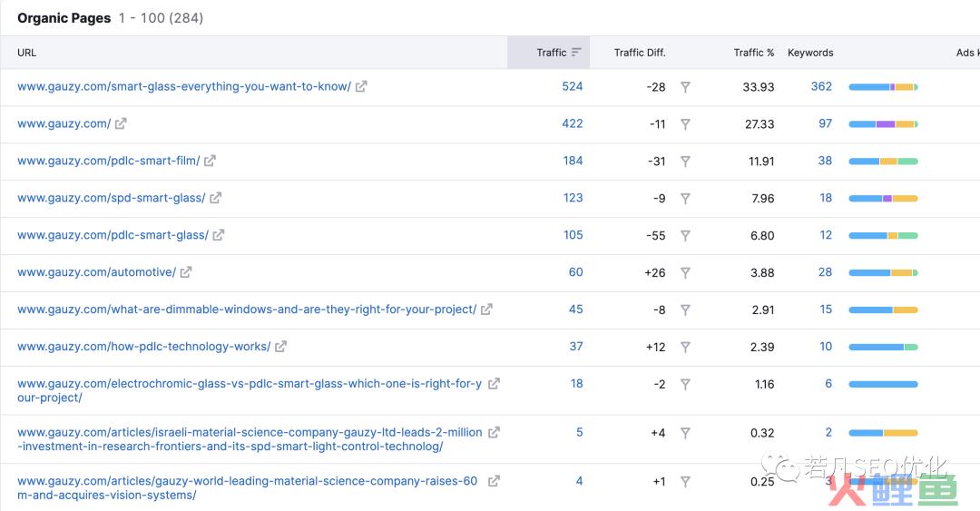Open external link icon for how-pdlc-technology-works URL

click(x=280, y=347)
